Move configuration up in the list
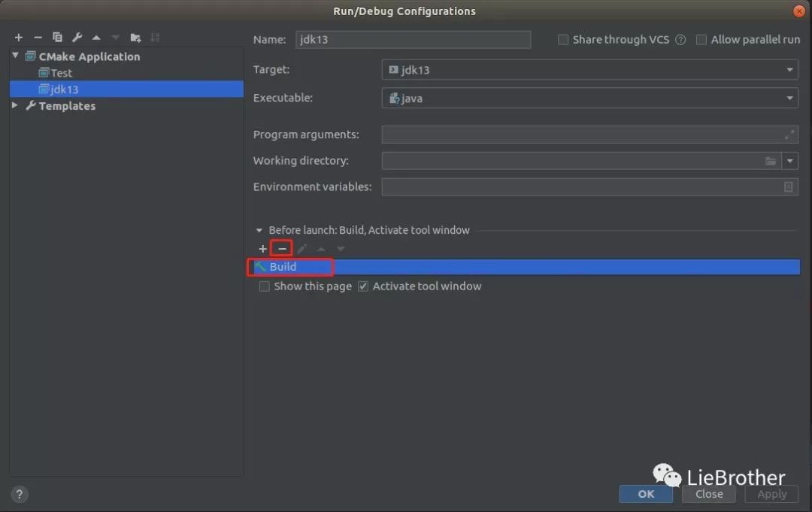The height and width of the screenshot is (512, 812). tap(96, 38)
